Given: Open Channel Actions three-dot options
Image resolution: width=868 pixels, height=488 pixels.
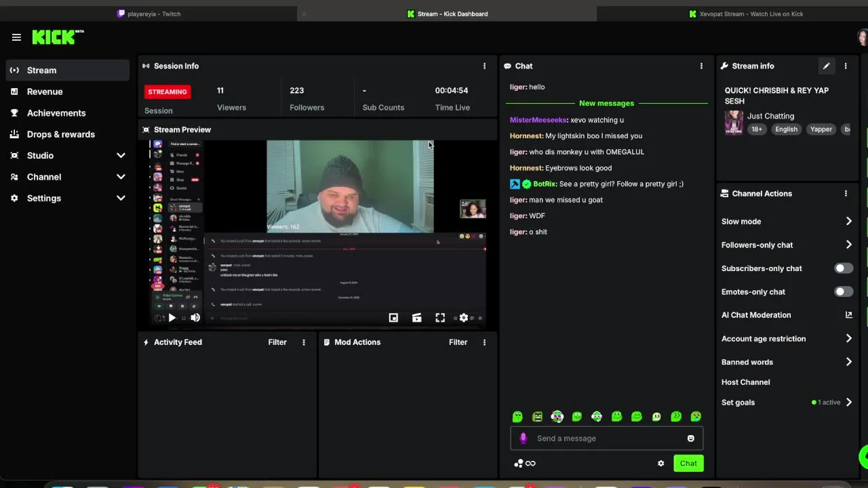Looking at the screenshot, I should pyautogui.click(x=846, y=193).
